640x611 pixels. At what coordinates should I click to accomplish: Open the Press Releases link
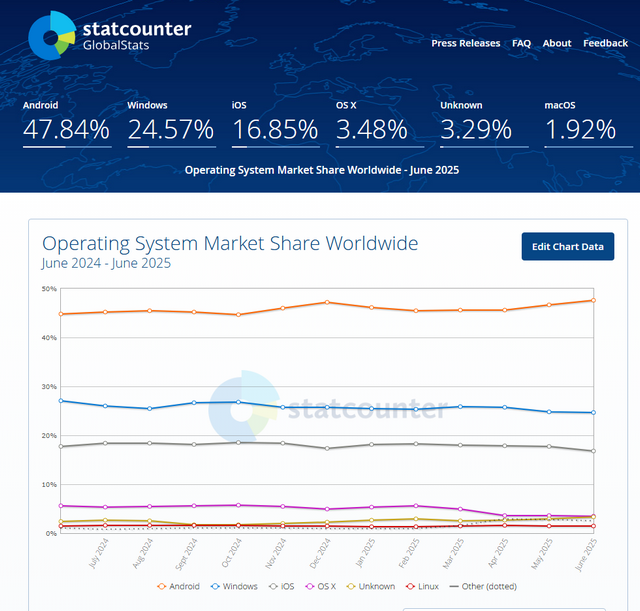(466, 43)
